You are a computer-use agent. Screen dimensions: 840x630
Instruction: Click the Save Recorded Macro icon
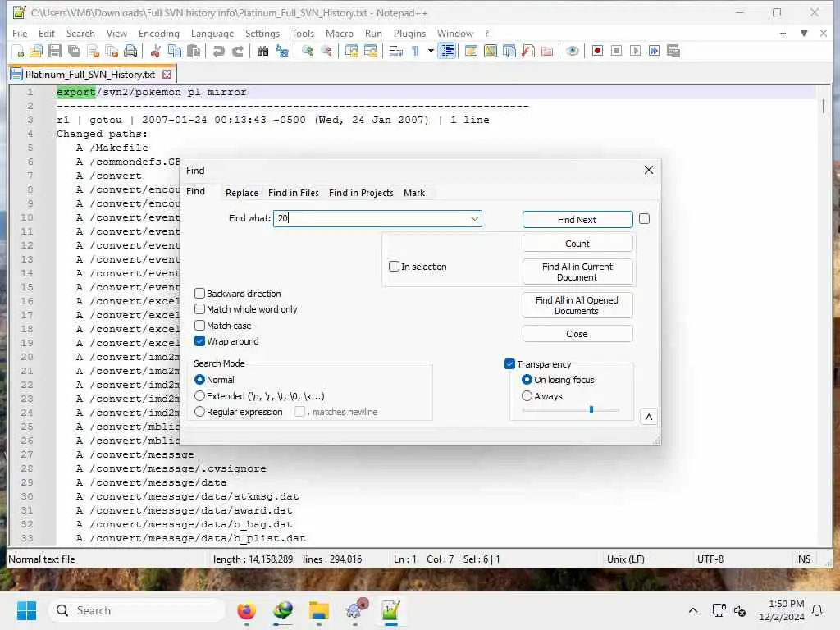tap(673, 52)
